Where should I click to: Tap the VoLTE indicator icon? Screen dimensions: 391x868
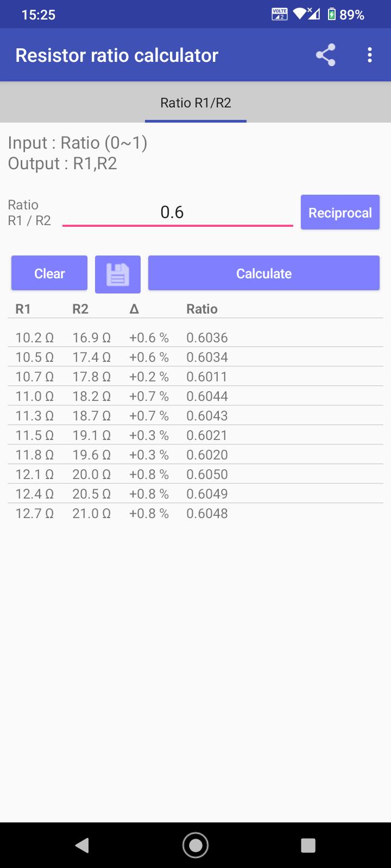tap(279, 15)
